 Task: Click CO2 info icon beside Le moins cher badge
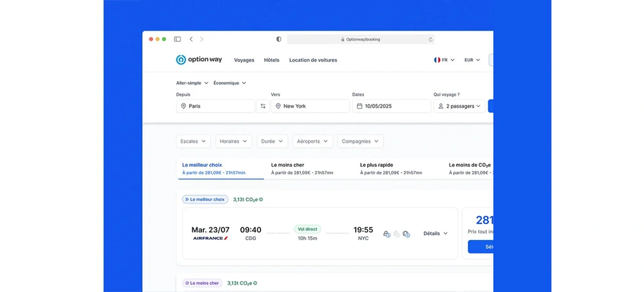coord(255,283)
